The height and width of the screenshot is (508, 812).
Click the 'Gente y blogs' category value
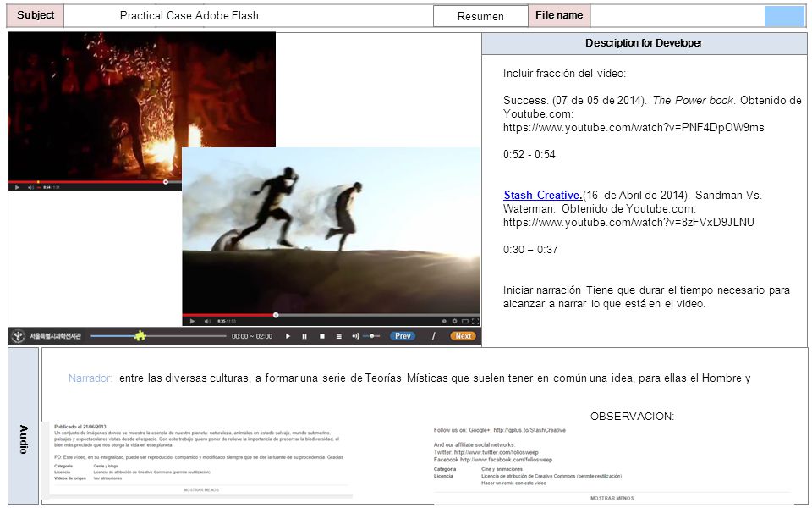tap(106, 466)
